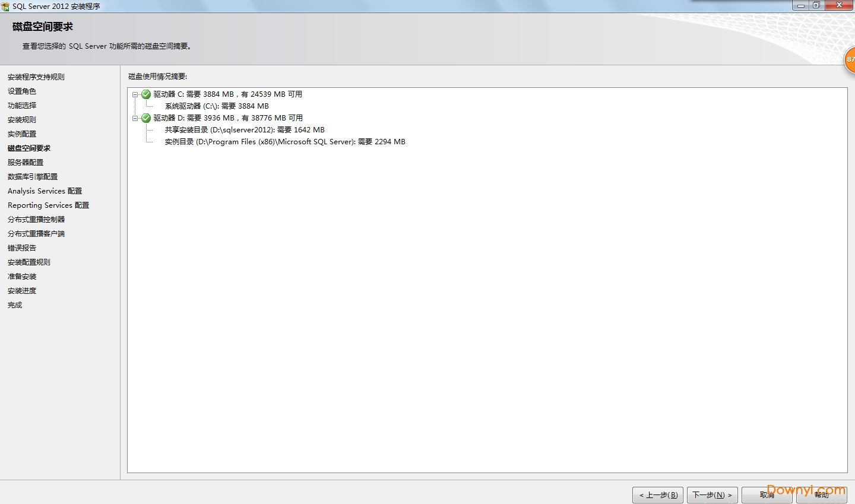Restore down the setup window
Viewport: 855px width, 504px height.
click(x=816, y=5)
